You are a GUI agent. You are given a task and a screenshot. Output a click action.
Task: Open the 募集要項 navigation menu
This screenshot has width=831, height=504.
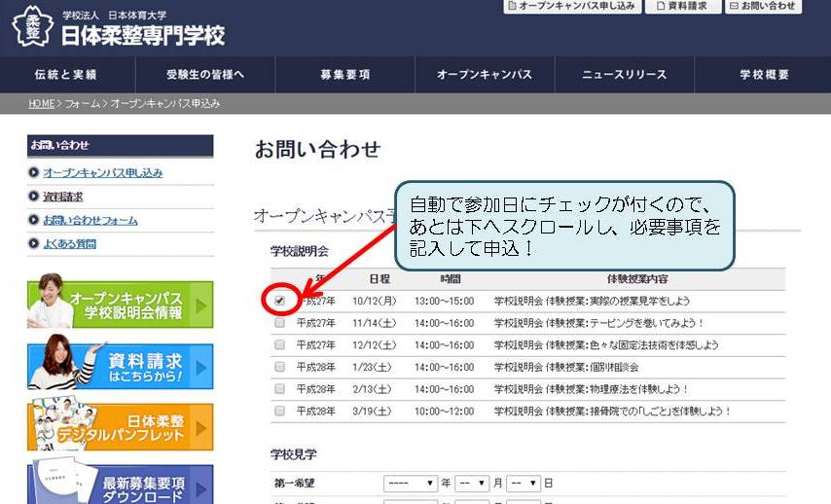[344, 75]
